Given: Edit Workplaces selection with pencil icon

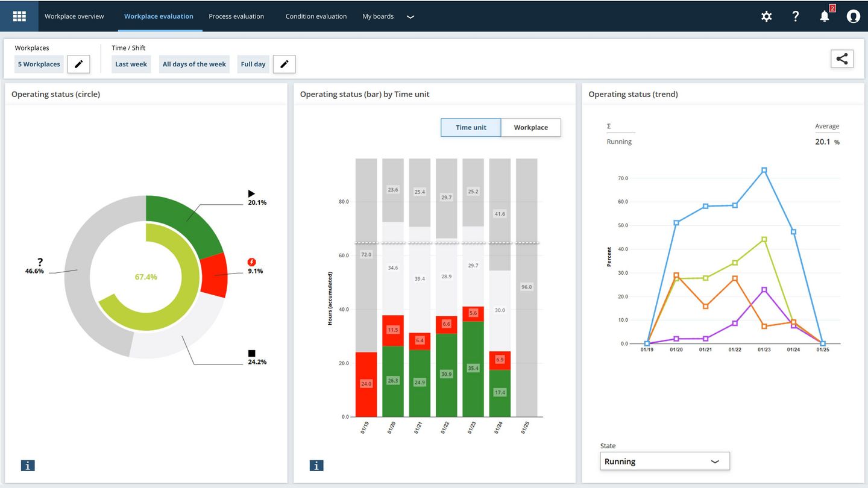Looking at the screenshot, I should pyautogui.click(x=78, y=64).
